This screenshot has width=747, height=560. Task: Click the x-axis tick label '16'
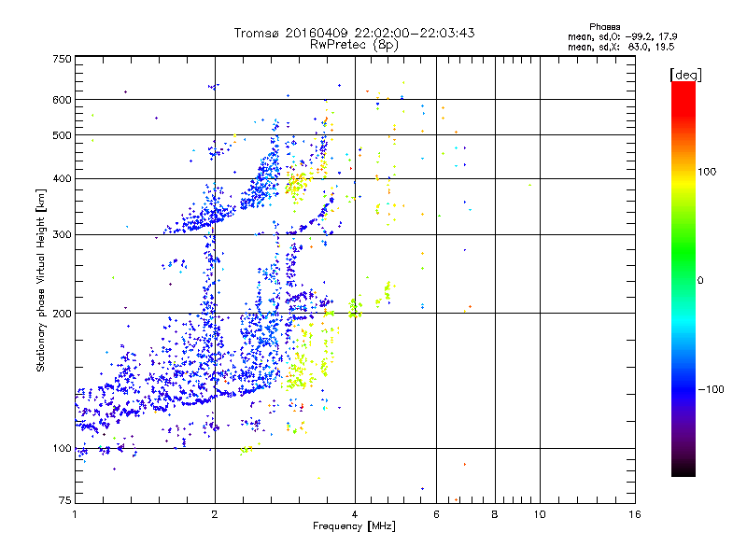635,514
